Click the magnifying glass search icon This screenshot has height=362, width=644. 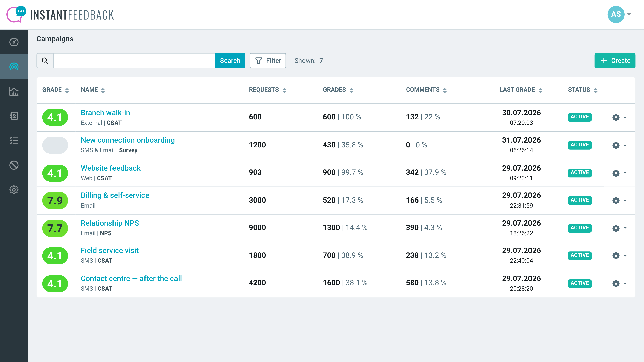coord(45,61)
